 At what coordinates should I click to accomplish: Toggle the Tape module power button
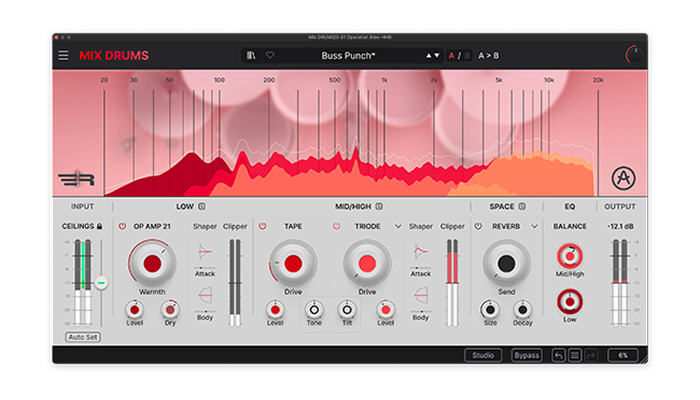click(264, 227)
